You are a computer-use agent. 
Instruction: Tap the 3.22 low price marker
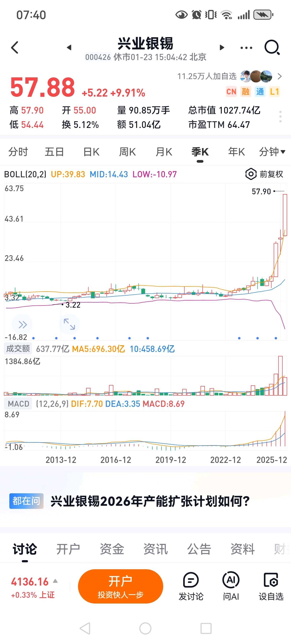point(73,305)
